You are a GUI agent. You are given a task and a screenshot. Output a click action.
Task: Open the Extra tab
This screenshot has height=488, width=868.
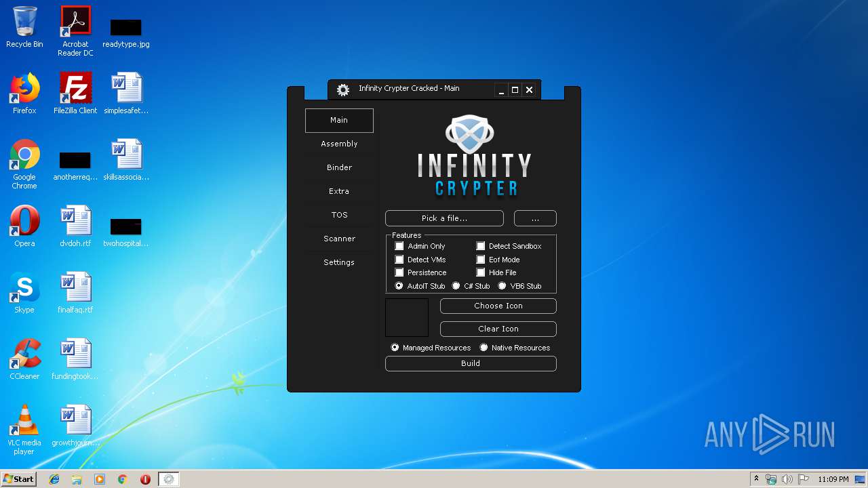click(339, 191)
